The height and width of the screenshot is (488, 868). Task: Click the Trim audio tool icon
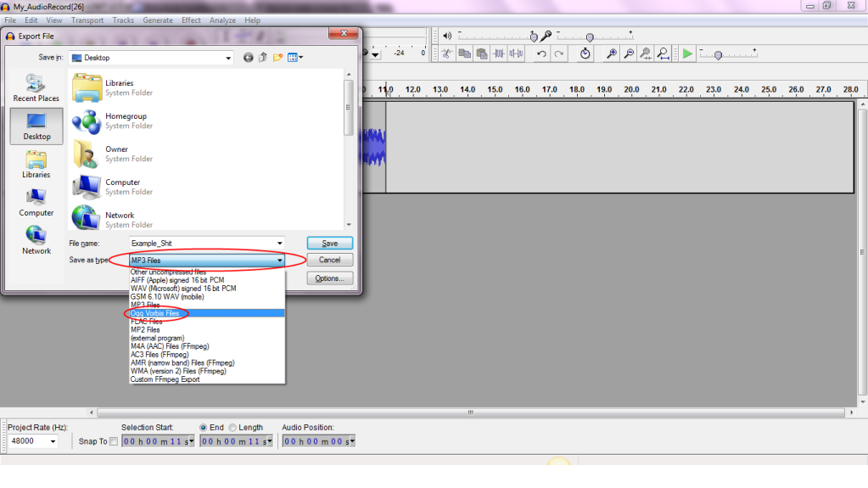coord(499,53)
